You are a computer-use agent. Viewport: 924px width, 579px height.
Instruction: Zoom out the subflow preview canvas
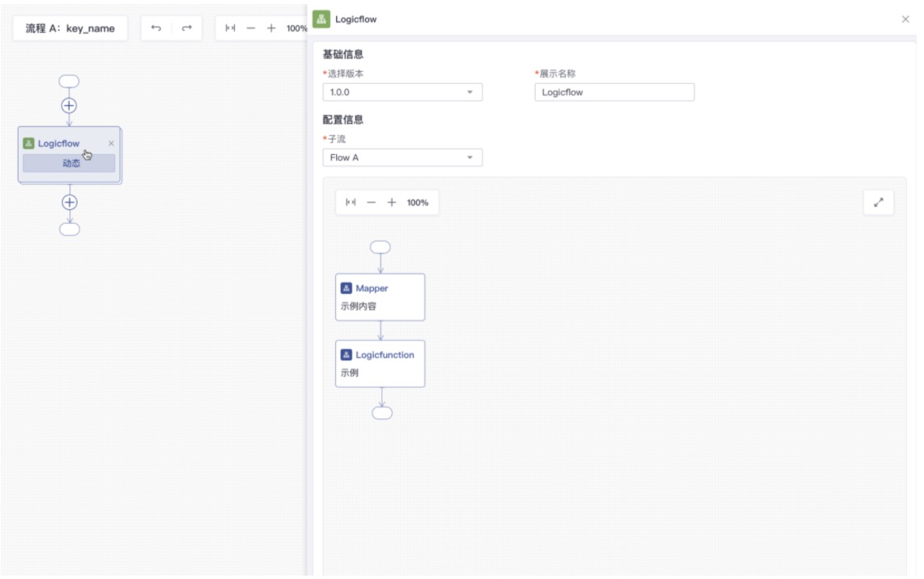(372, 203)
